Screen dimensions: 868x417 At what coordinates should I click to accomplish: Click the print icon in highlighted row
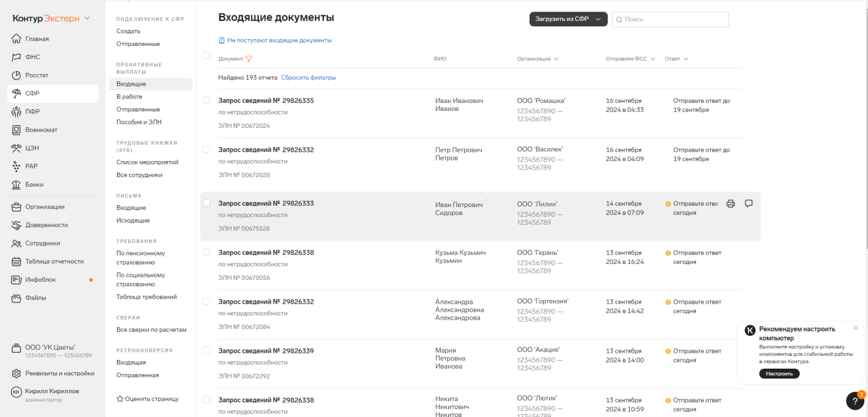click(x=730, y=204)
